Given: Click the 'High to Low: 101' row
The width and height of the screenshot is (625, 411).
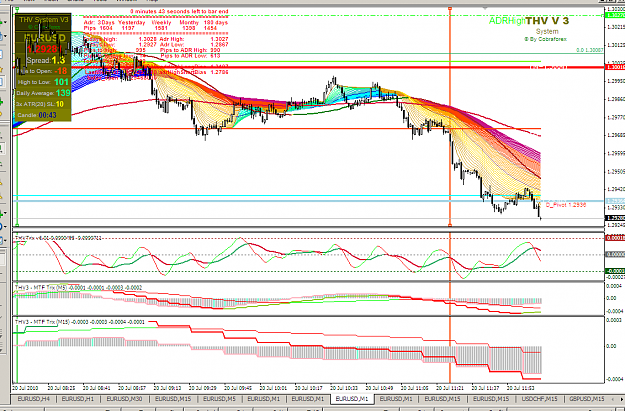Looking at the screenshot, I should click(43, 82).
